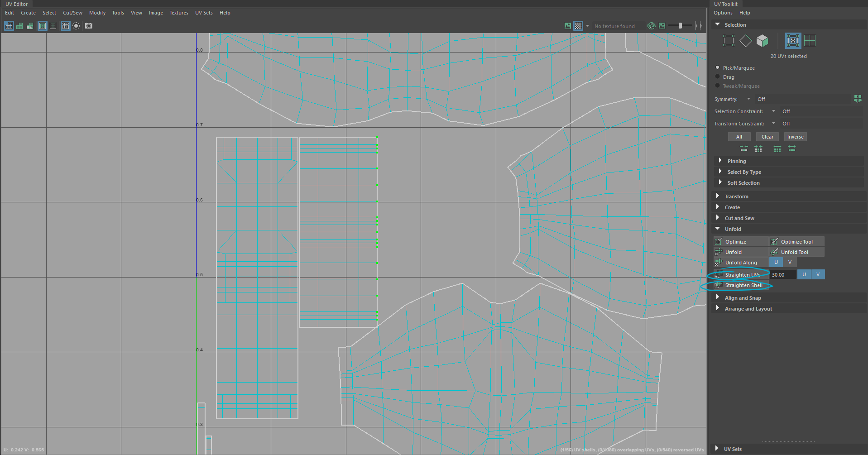868x455 pixels.
Task: Select the vertex selection mode icon
Action: [x=729, y=41]
